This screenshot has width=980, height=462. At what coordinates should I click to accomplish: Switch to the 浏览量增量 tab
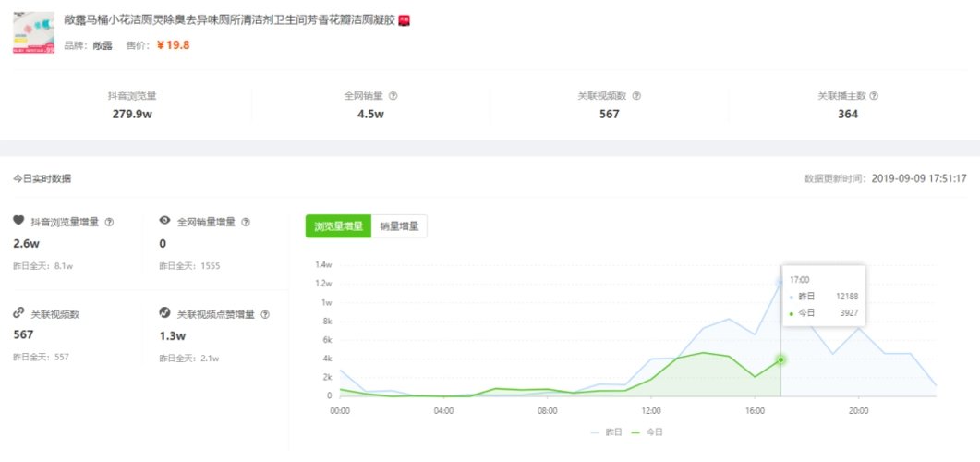[338, 226]
